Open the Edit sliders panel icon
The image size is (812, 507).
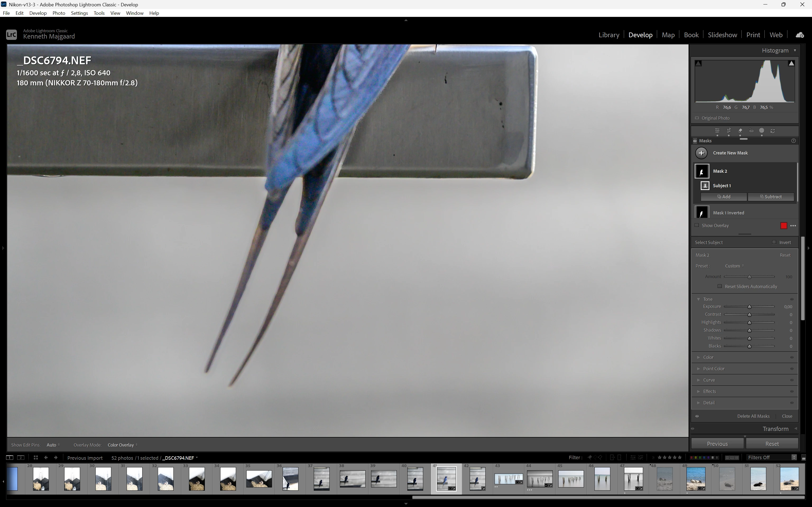[717, 131]
